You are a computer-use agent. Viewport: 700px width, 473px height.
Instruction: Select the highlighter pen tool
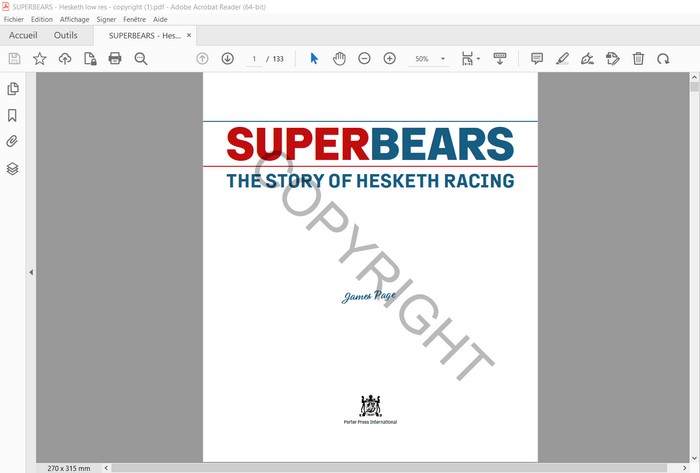[x=562, y=58]
